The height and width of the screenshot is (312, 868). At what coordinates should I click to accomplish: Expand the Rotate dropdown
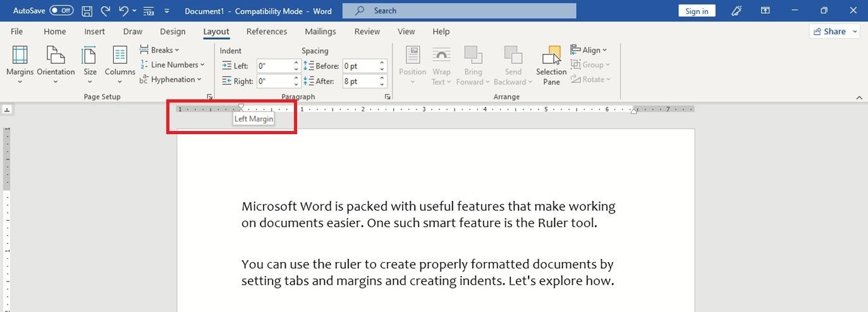point(591,79)
